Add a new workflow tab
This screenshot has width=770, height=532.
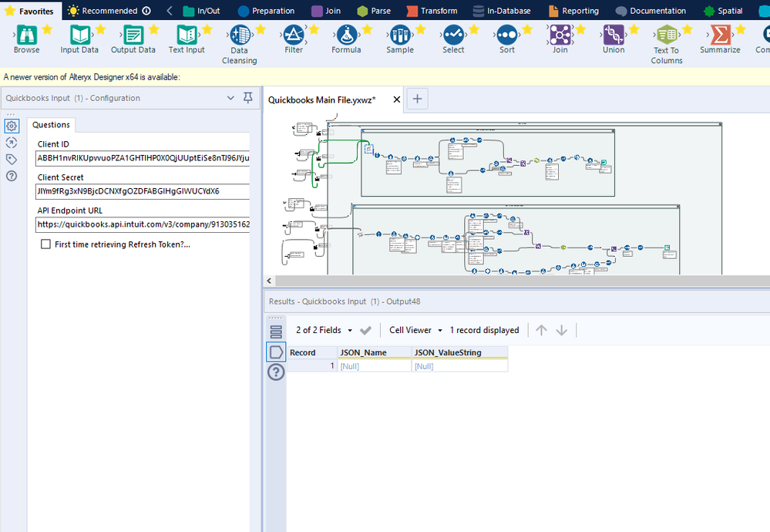coord(417,99)
